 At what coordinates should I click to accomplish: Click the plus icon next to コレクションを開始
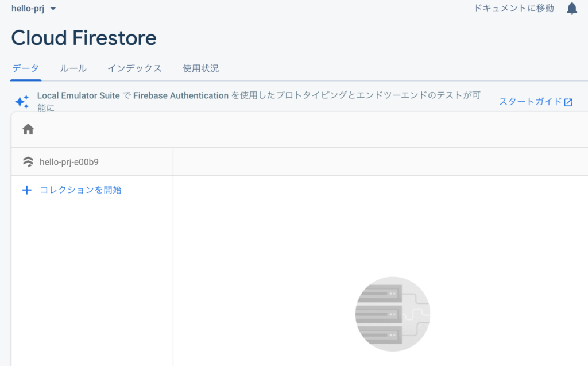(x=27, y=190)
